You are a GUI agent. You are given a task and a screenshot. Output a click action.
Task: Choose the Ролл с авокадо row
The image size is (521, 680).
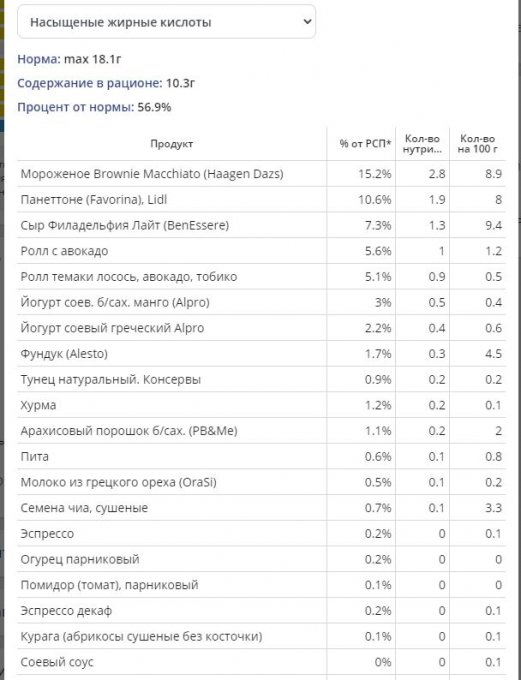(x=261, y=251)
